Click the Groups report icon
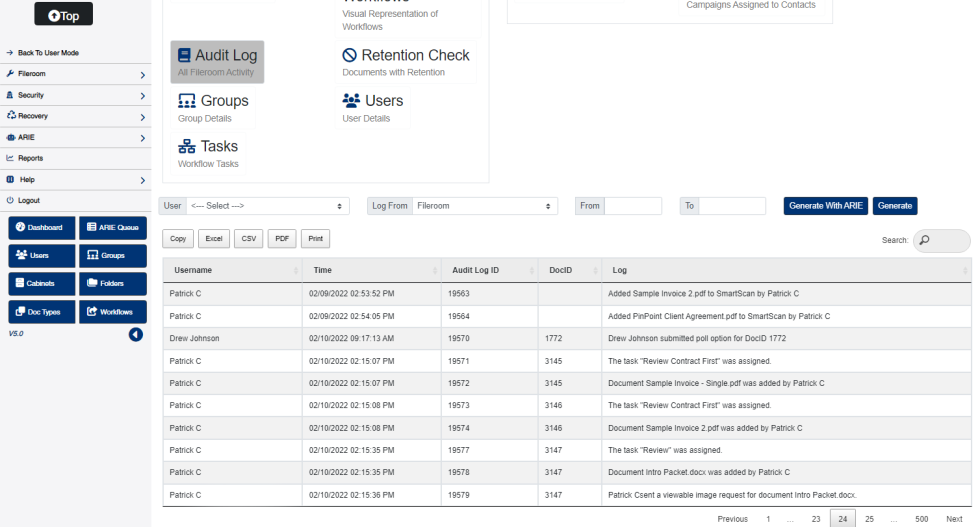Viewport: 980px width, 527px height. [x=186, y=101]
